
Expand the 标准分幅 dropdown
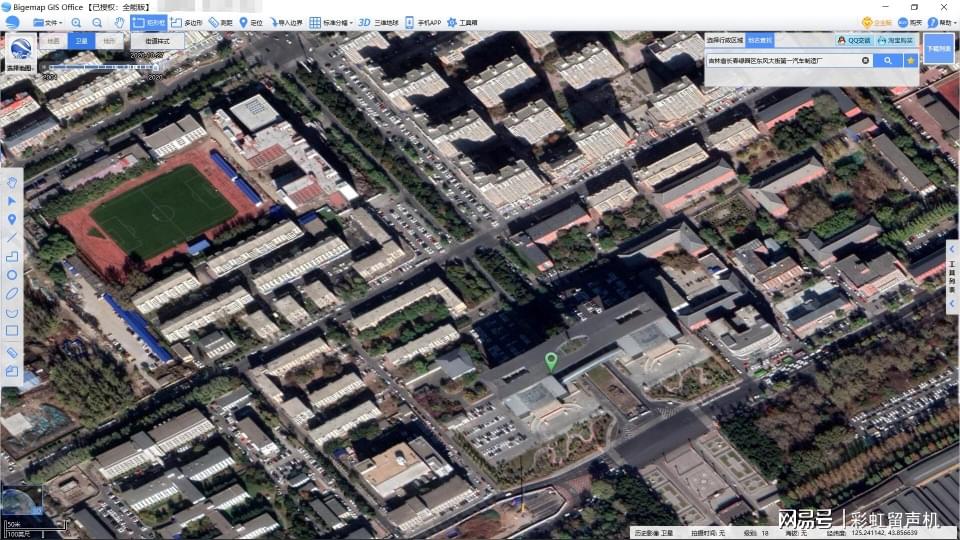coord(329,22)
